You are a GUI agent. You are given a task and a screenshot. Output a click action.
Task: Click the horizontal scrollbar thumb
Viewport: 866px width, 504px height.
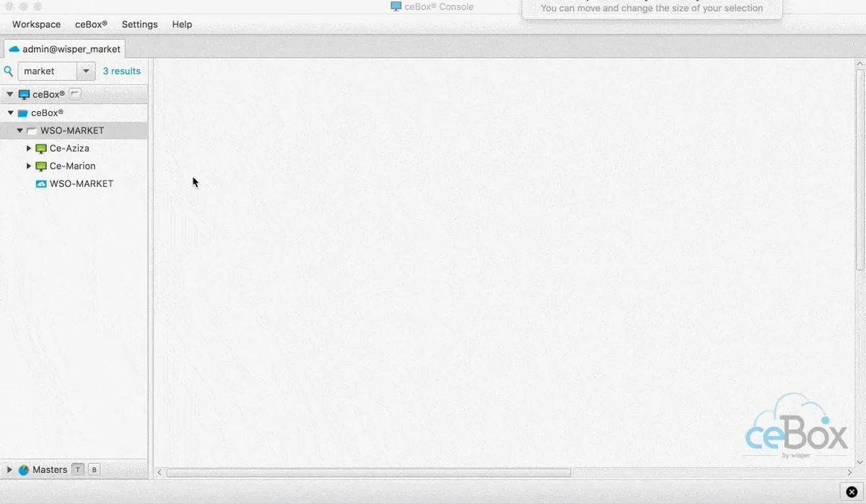coord(369,473)
